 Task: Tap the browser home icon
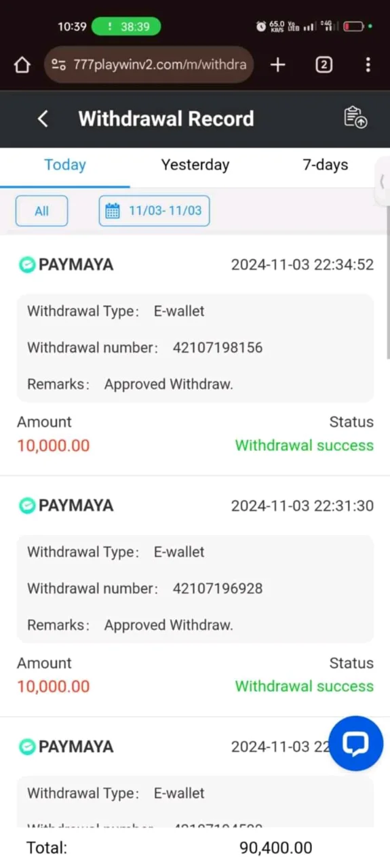[x=22, y=65]
